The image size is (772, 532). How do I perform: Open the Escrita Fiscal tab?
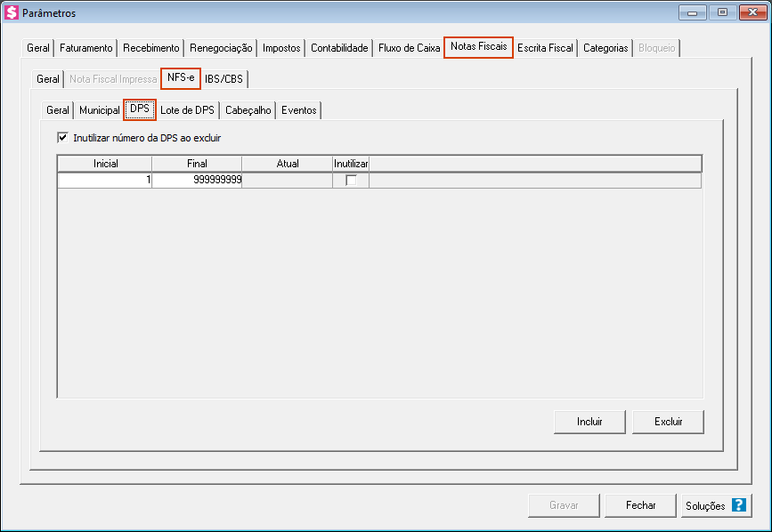coord(545,48)
